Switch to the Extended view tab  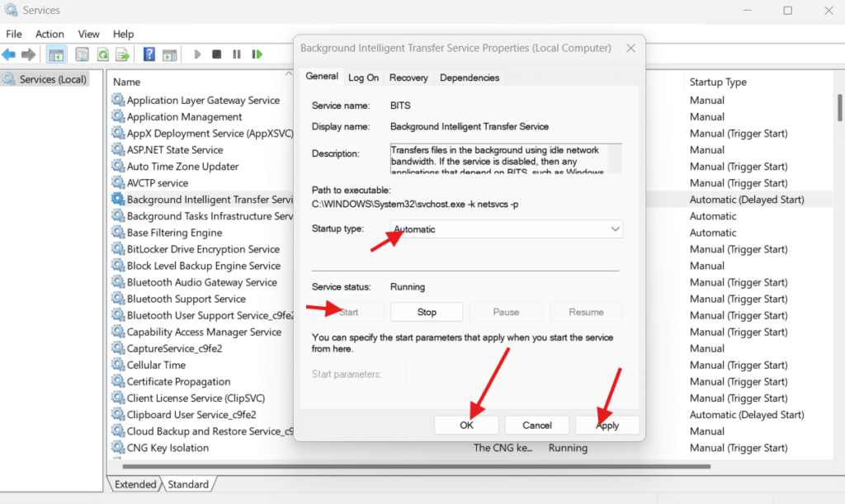(x=135, y=484)
